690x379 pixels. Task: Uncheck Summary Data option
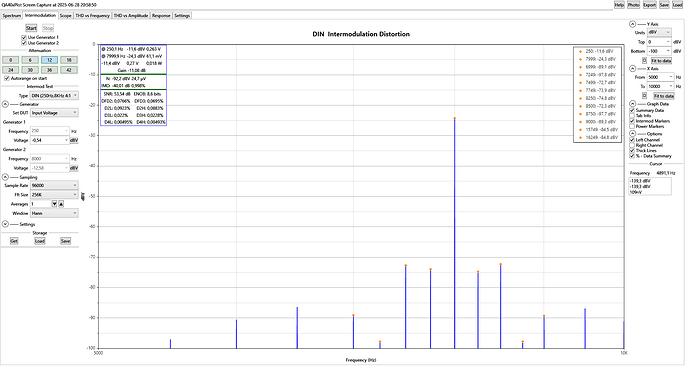pyautogui.click(x=632, y=110)
